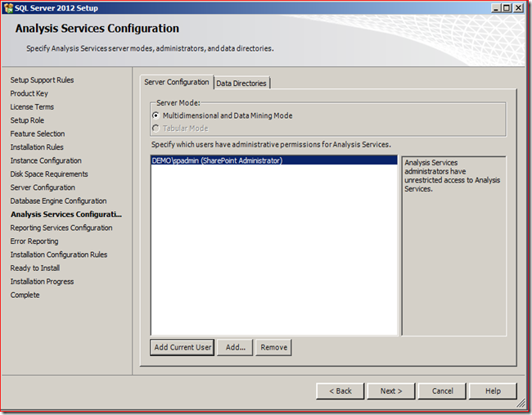
Task: Click Ready to Install step
Action: 35,268
